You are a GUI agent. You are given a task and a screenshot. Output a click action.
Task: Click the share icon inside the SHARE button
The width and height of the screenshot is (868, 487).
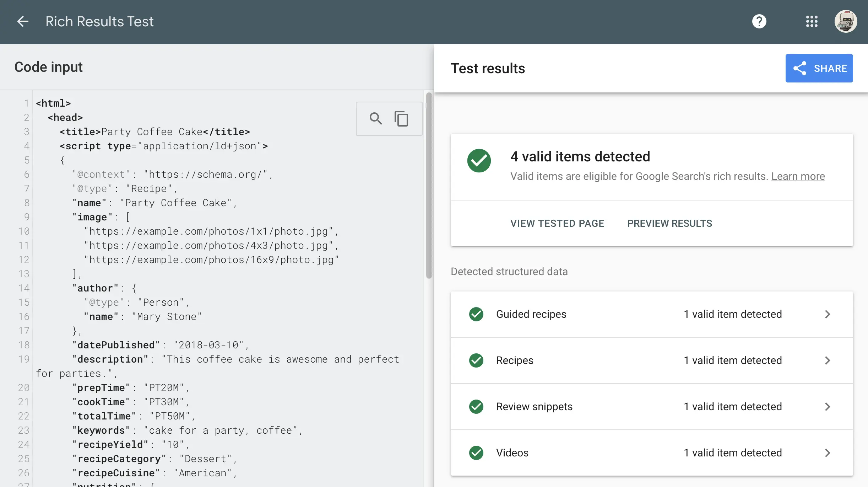tap(801, 68)
